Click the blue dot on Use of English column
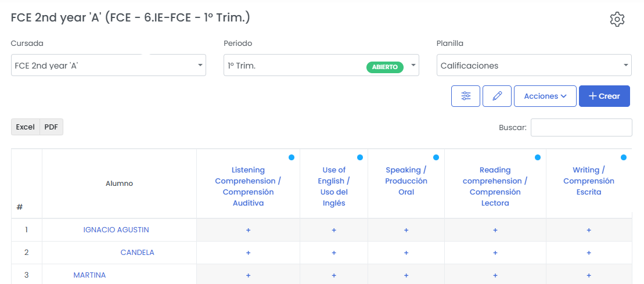644x284 pixels. click(x=360, y=157)
